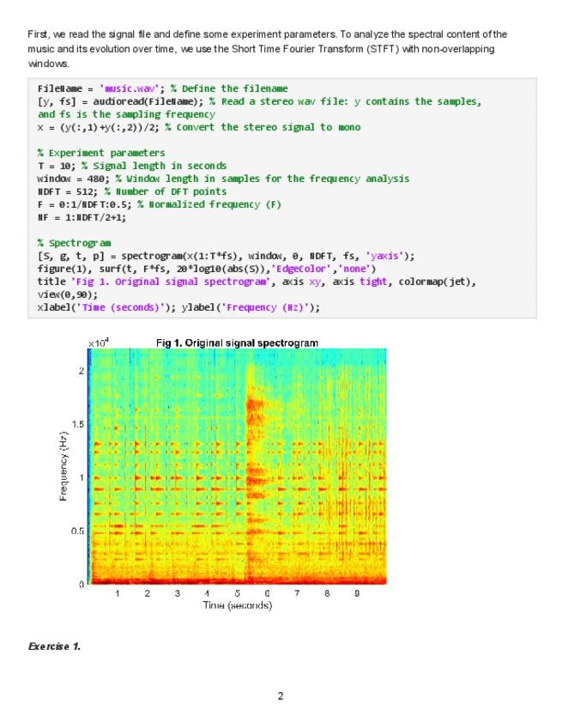Click 'Short Time Fourier Transform (STFT)' in the intro paragraph
Image resolution: width=562 pixels, height=728 pixels.
(x=315, y=49)
